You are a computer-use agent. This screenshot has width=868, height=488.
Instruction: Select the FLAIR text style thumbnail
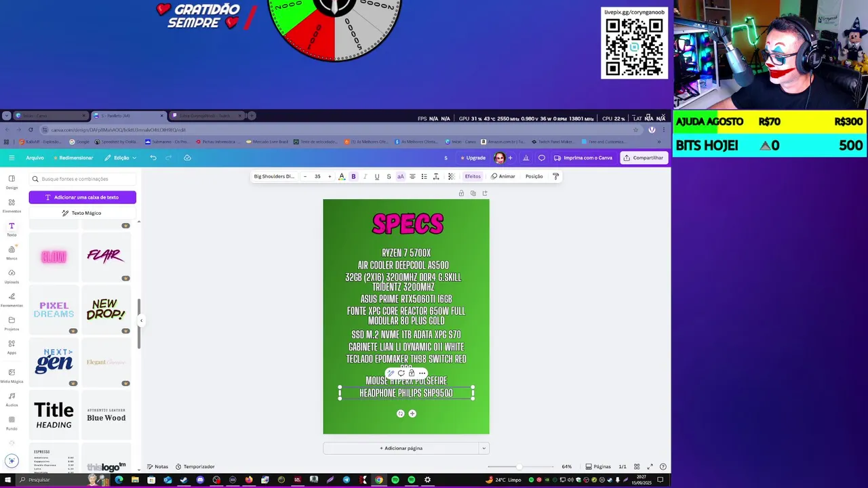click(x=106, y=257)
